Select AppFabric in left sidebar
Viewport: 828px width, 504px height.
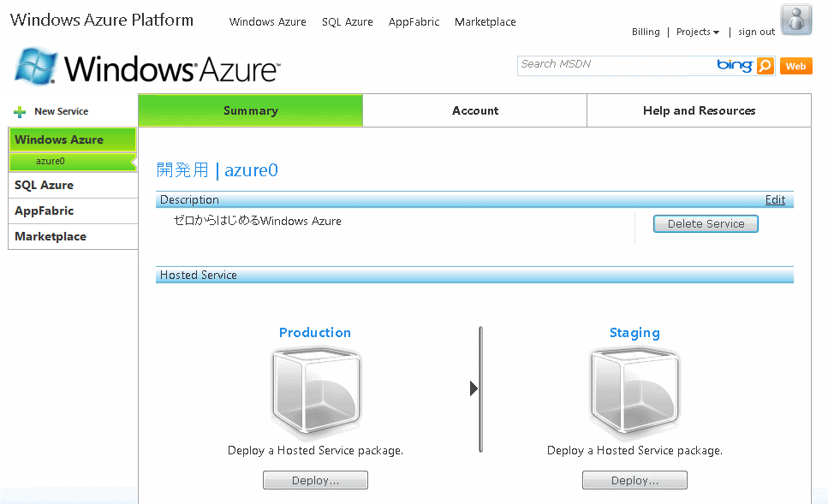73,211
